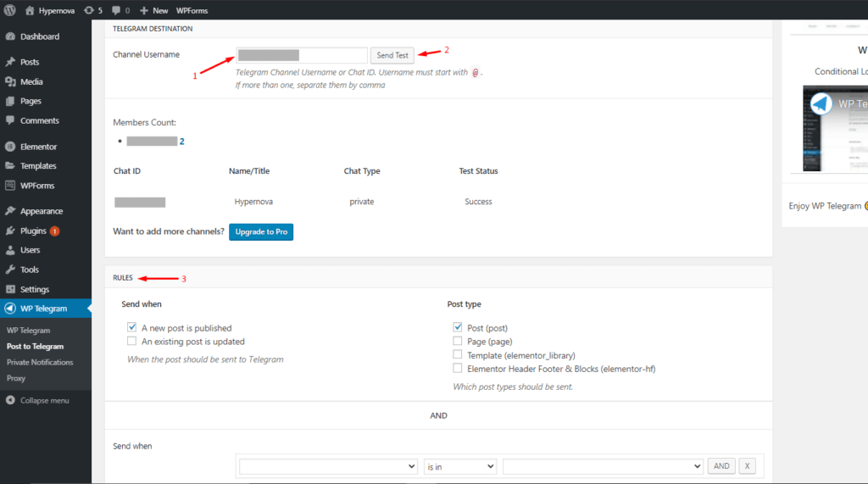
Task: Click the WordPress logo icon
Action: (10, 10)
